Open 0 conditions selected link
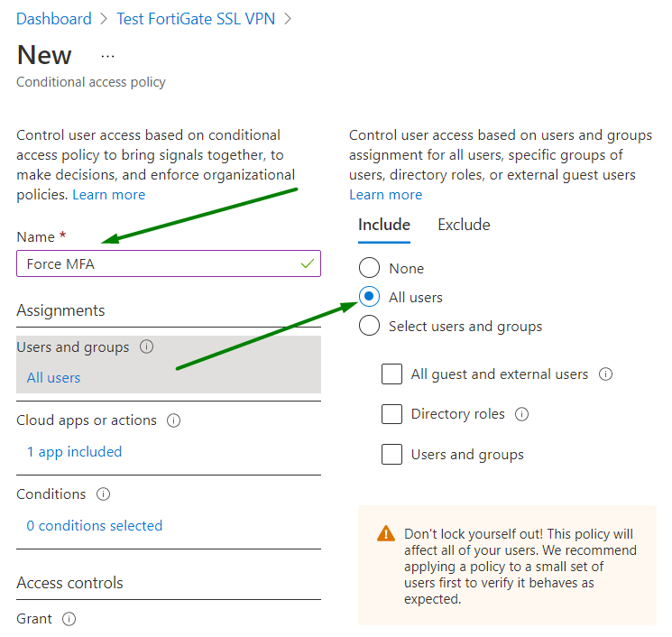The image size is (672, 637). click(x=95, y=525)
